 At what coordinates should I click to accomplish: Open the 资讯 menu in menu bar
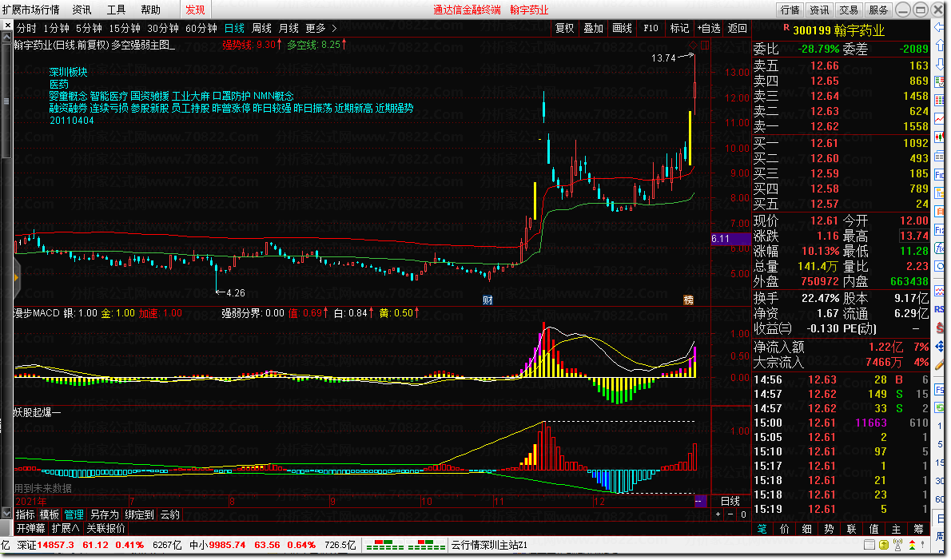click(82, 10)
